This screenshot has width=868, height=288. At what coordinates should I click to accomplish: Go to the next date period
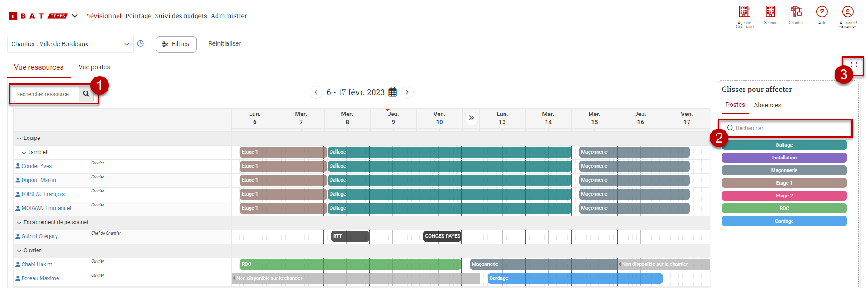click(407, 92)
